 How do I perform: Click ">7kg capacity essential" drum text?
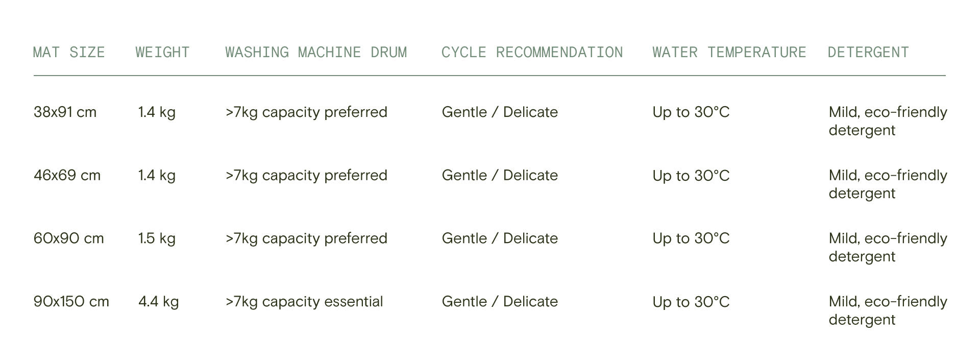tap(304, 302)
